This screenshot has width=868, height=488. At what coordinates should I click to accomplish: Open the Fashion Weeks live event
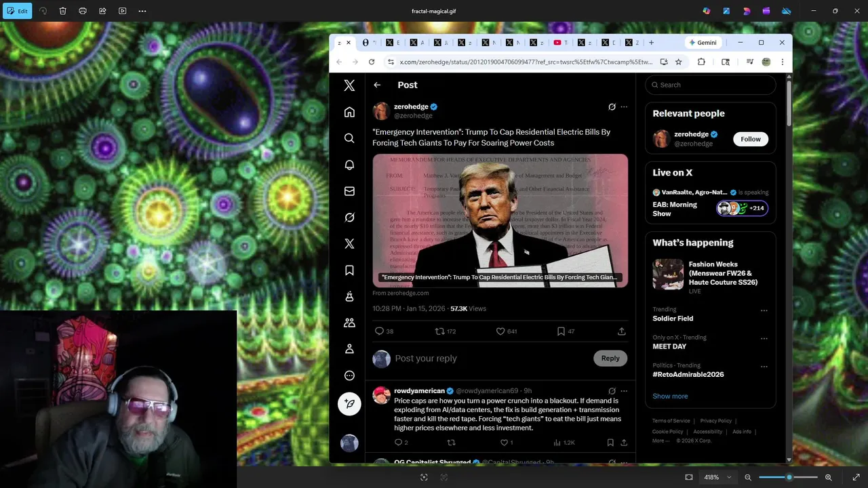click(x=711, y=277)
